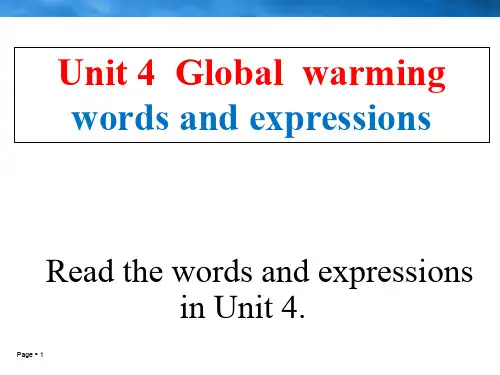Image resolution: width=500 pixels, height=375 pixels.
Task: Click the 'Page 1' footer label
Action: pos(30,354)
